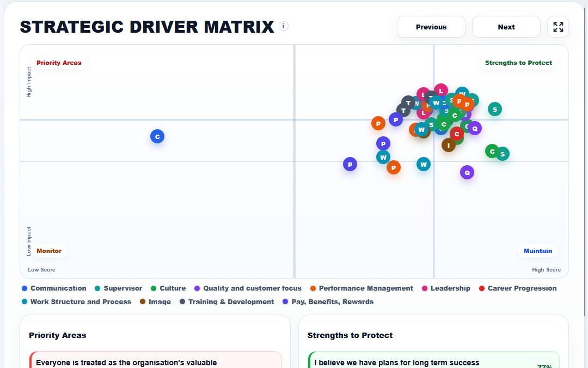Image resolution: width=588 pixels, height=368 pixels.
Task: Select indigo P point above the lower W
Action: click(x=383, y=143)
